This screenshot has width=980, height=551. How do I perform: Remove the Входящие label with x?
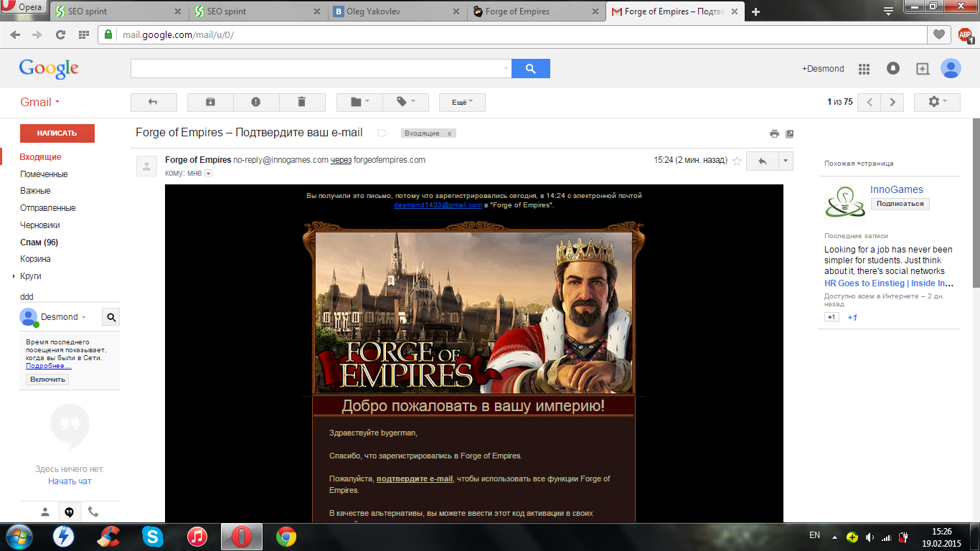pyautogui.click(x=449, y=133)
